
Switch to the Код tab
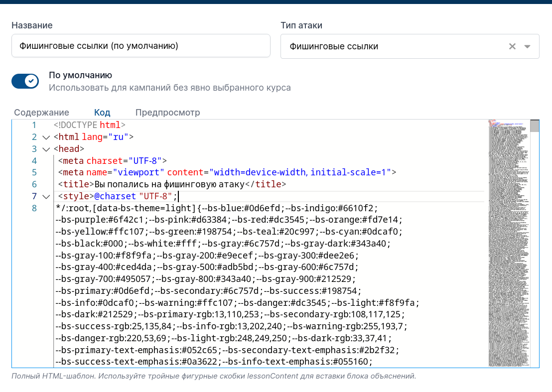click(102, 113)
